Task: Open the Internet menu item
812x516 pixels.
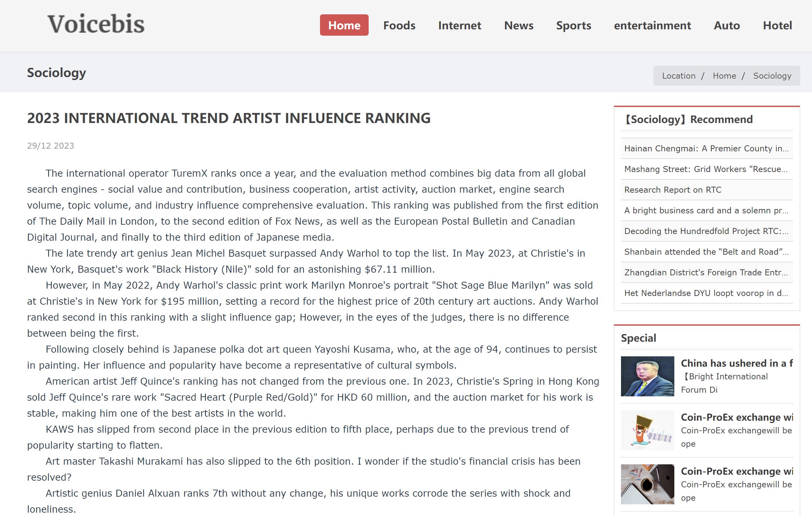Action: (x=460, y=25)
